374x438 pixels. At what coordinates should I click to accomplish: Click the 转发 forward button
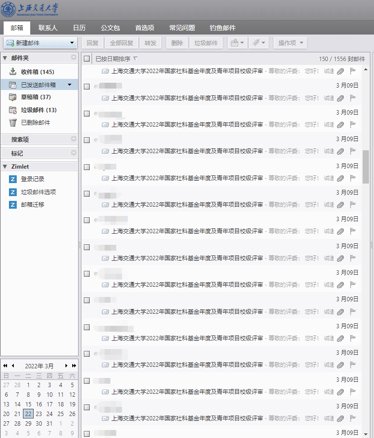click(150, 43)
